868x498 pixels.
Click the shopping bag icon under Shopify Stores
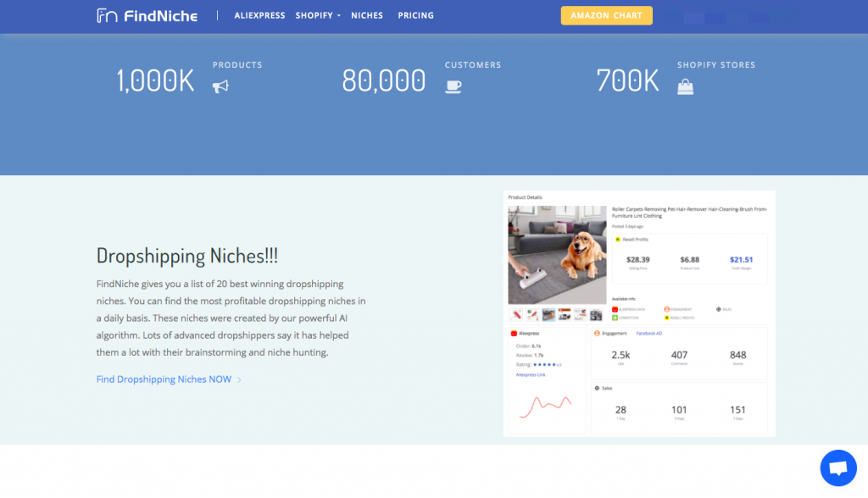click(x=685, y=86)
